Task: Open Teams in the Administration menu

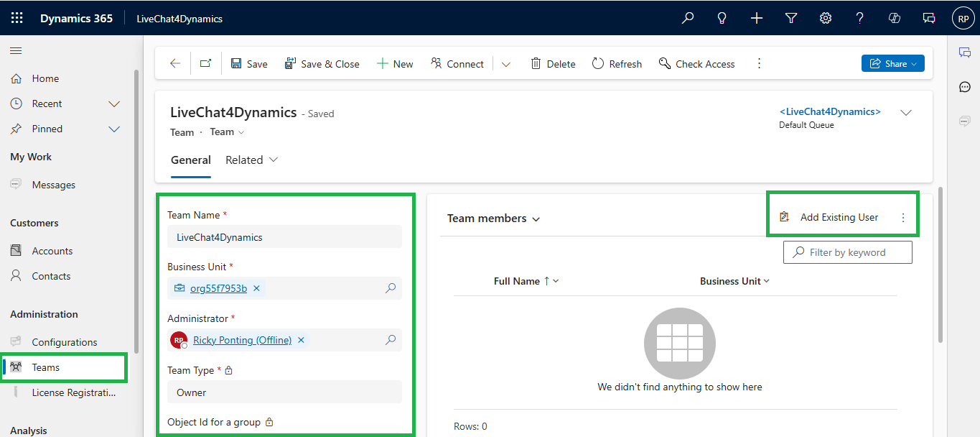Action: pos(46,367)
